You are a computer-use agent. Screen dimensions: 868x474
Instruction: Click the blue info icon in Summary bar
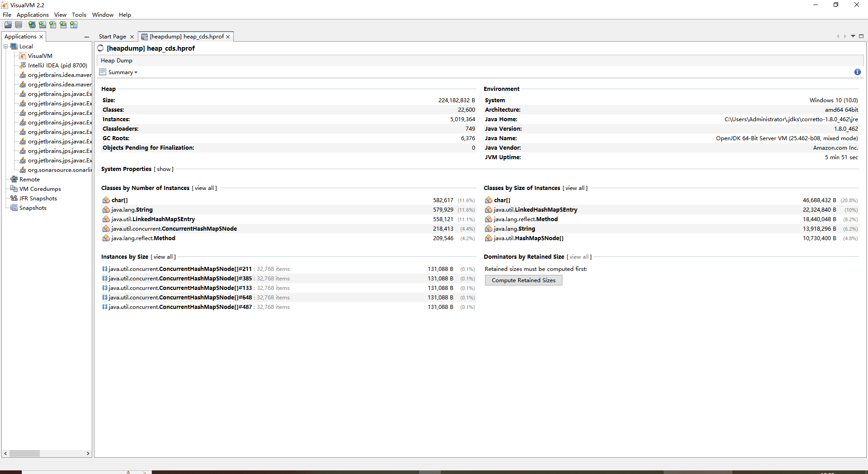858,72
